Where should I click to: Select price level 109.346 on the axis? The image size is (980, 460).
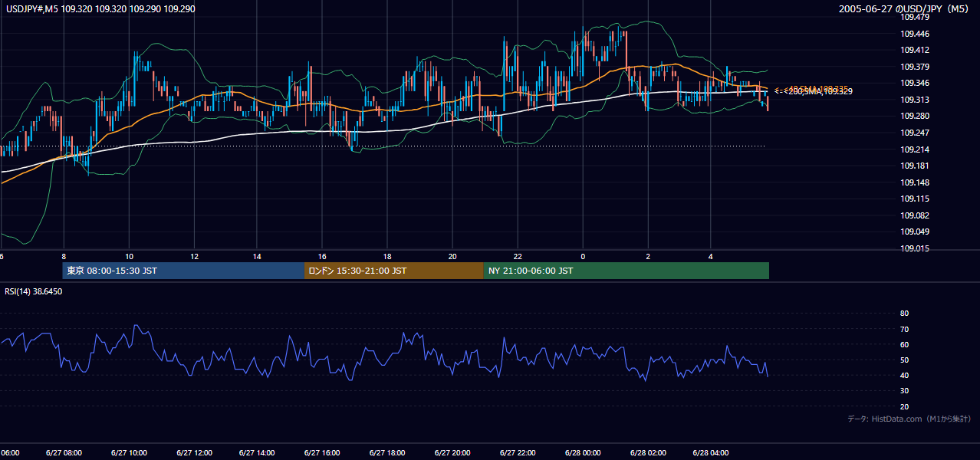[915, 83]
